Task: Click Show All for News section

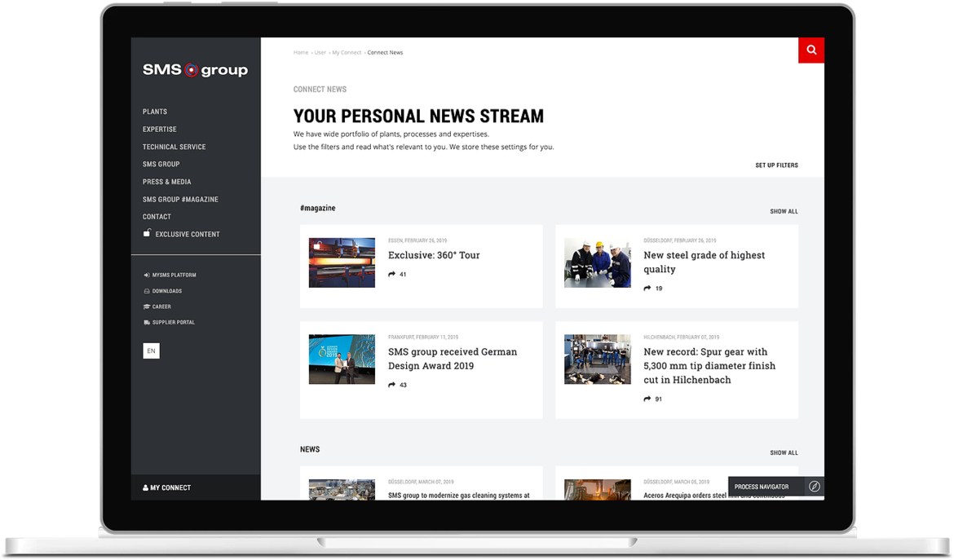Action: 784,453
